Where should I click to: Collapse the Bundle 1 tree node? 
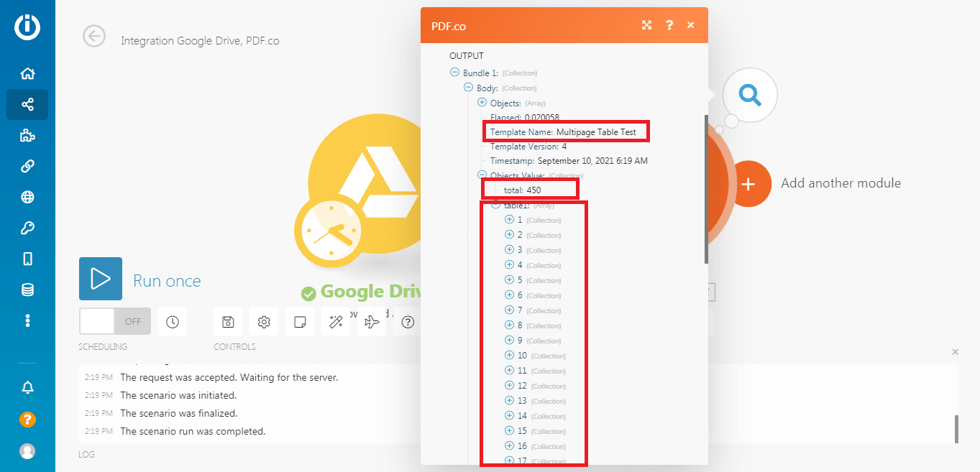tap(454, 73)
